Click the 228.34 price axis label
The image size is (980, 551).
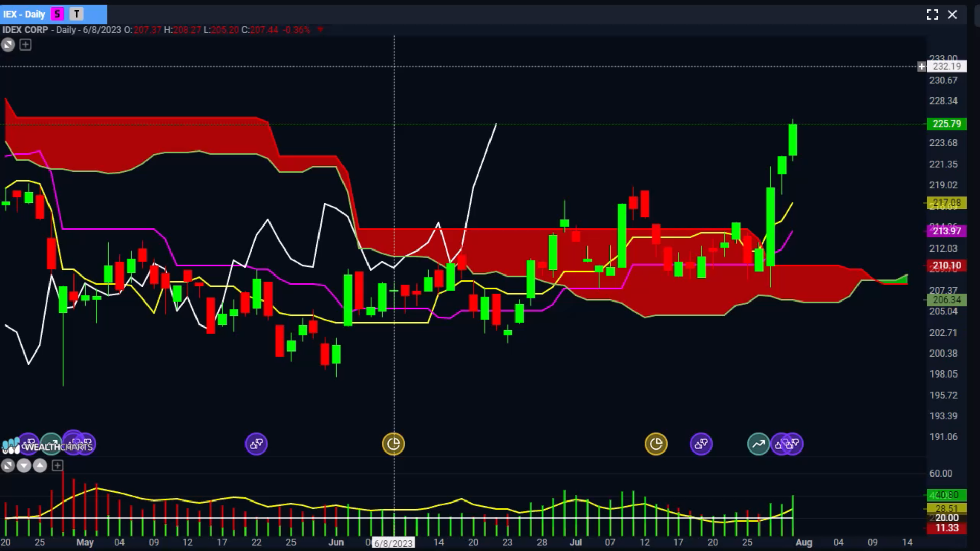point(943,101)
